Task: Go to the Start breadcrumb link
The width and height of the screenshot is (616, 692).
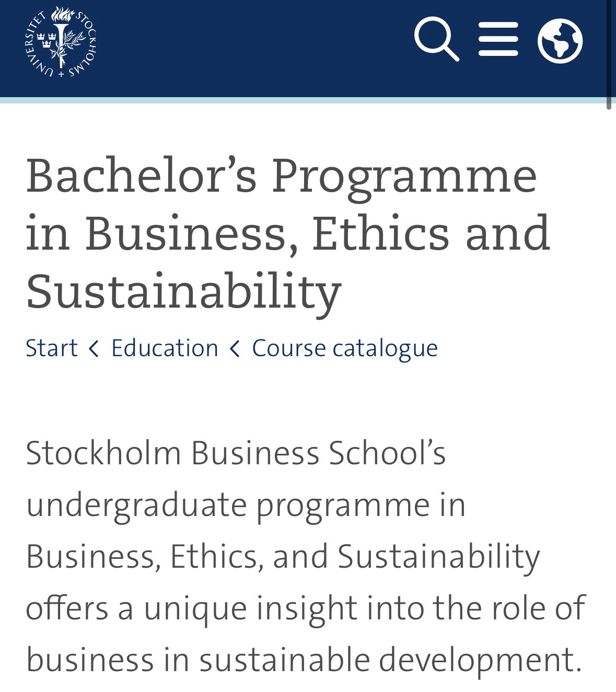Action: 51,348
